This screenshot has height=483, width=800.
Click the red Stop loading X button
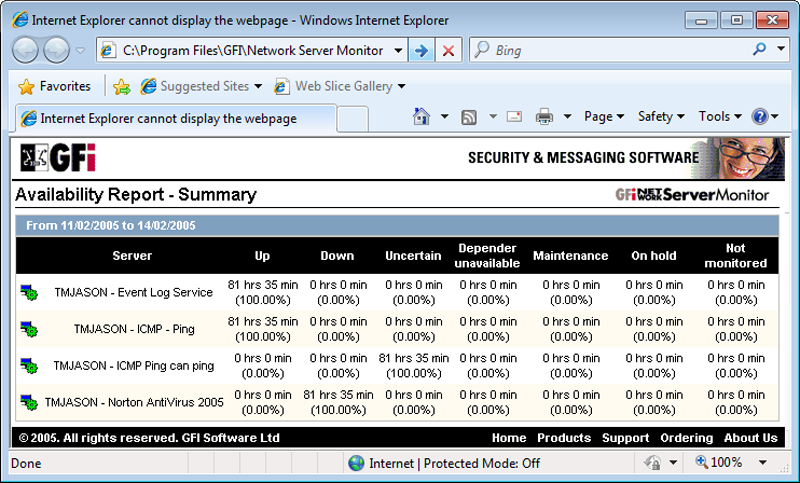click(x=448, y=50)
